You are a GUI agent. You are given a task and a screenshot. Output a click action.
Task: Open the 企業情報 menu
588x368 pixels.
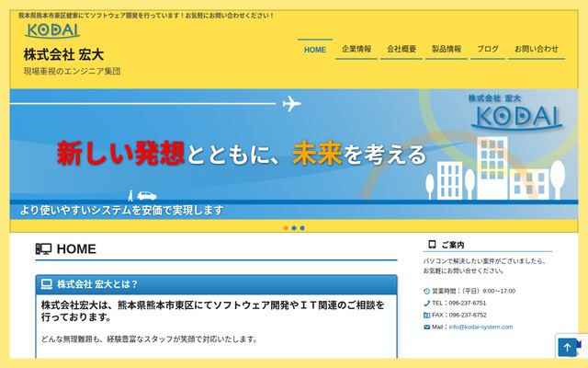click(x=356, y=49)
